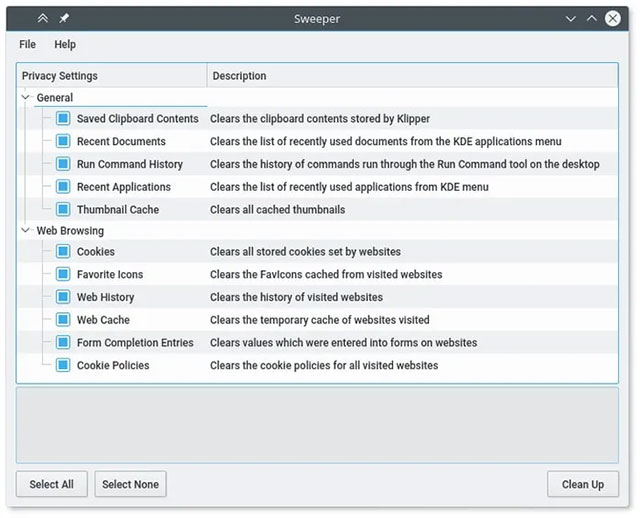Screen dimensions: 640x518
Task: Click the keep-above double chevron icon
Action: coord(43,18)
